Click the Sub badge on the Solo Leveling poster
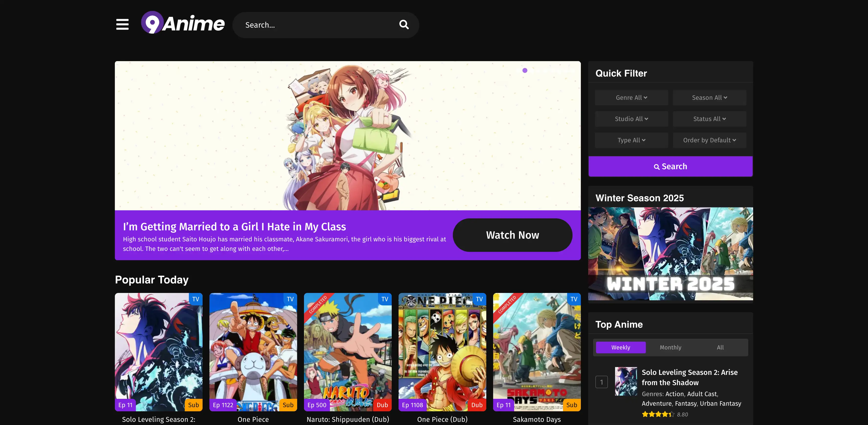The width and height of the screenshot is (868, 425). click(193, 405)
